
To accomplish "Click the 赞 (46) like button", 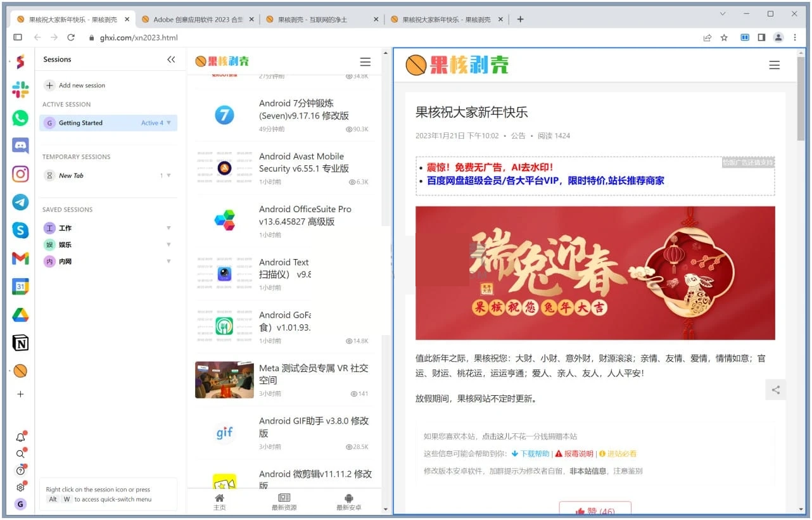I will click(x=595, y=509).
